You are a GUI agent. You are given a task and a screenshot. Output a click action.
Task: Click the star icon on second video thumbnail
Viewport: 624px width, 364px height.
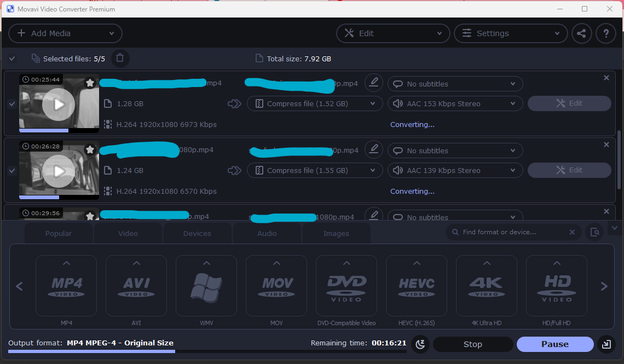click(90, 149)
